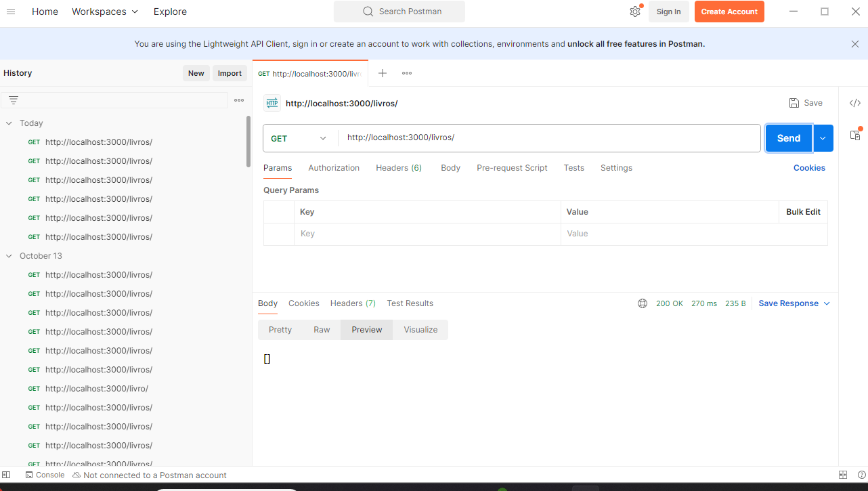Open the code snippet panel icon
Screen dimensions: 868x491
tap(855, 103)
